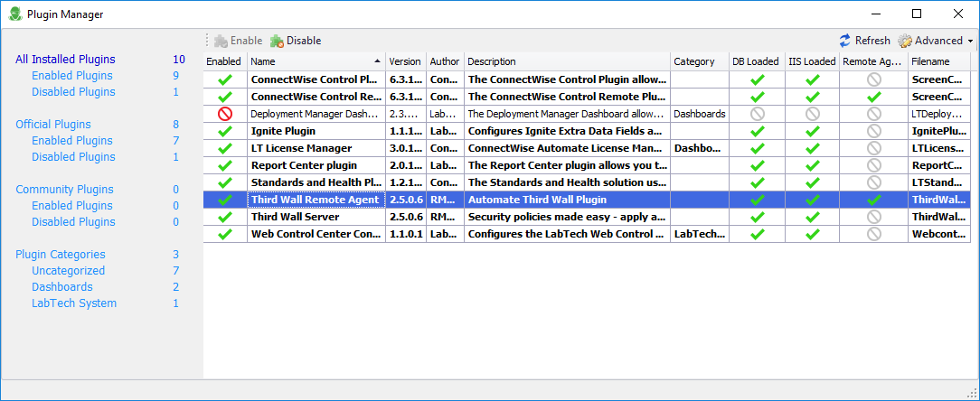Image resolution: width=980 pixels, height=401 pixels.
Task: Click IIS Loaded checkmark for Web Control Center row
Action: tap(813, 234)
